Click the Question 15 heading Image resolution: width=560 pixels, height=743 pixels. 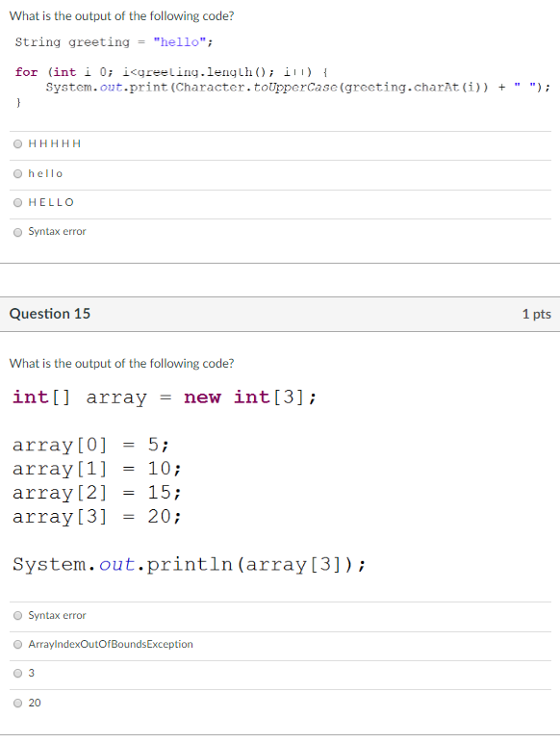point(50,314)
